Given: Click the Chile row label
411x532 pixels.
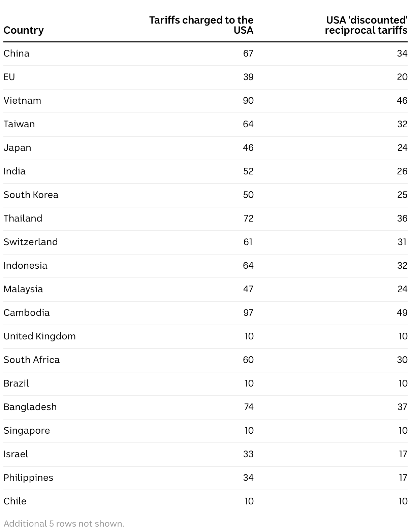Looking at the screenshot, I should point(15,501).
